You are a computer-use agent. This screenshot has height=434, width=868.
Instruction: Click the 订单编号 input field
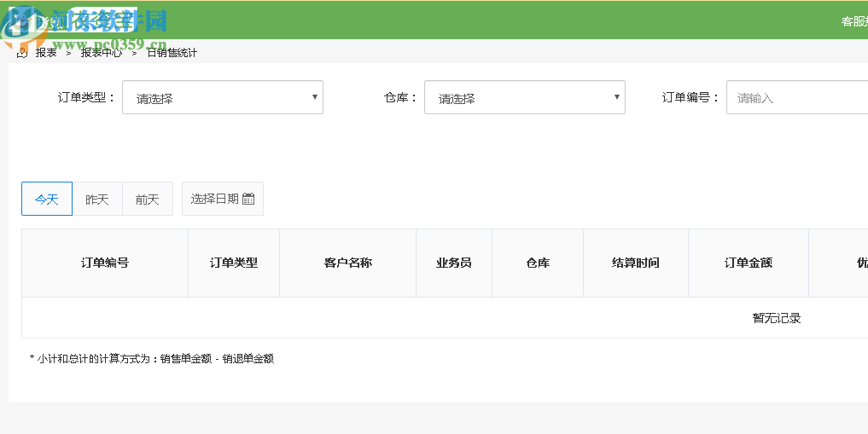(797, 97)
